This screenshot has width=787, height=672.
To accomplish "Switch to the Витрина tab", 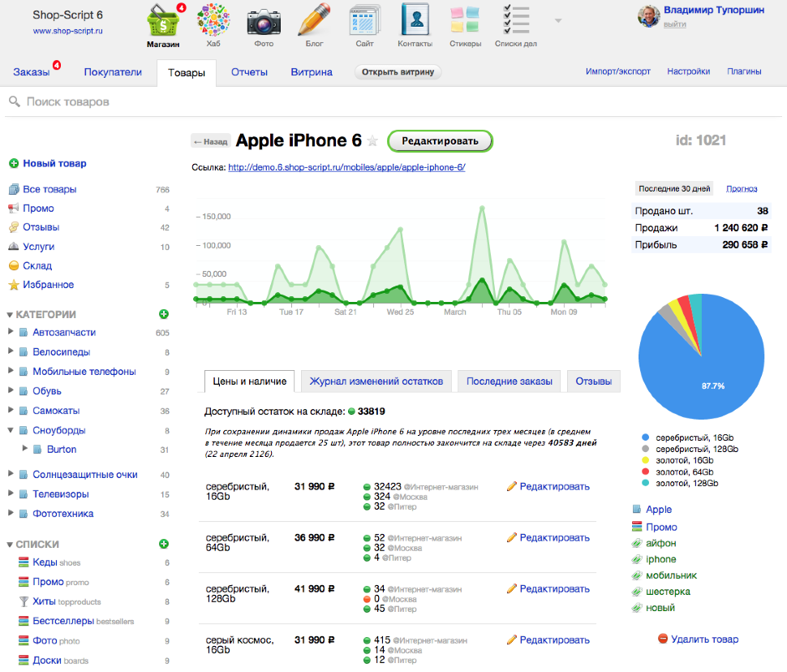I will click(x=312, y=72).
